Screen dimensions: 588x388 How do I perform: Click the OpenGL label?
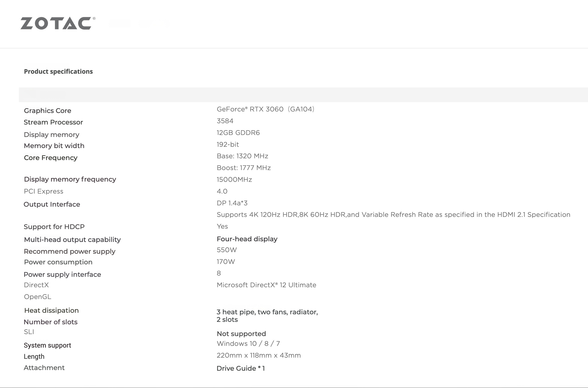[x=38, y=297]
